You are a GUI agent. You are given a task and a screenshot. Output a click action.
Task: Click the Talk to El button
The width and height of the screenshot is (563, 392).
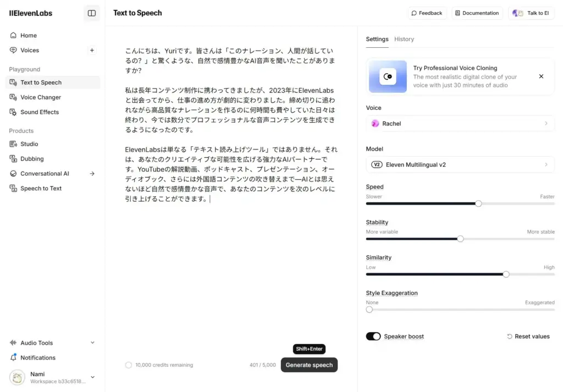(531, 13)
